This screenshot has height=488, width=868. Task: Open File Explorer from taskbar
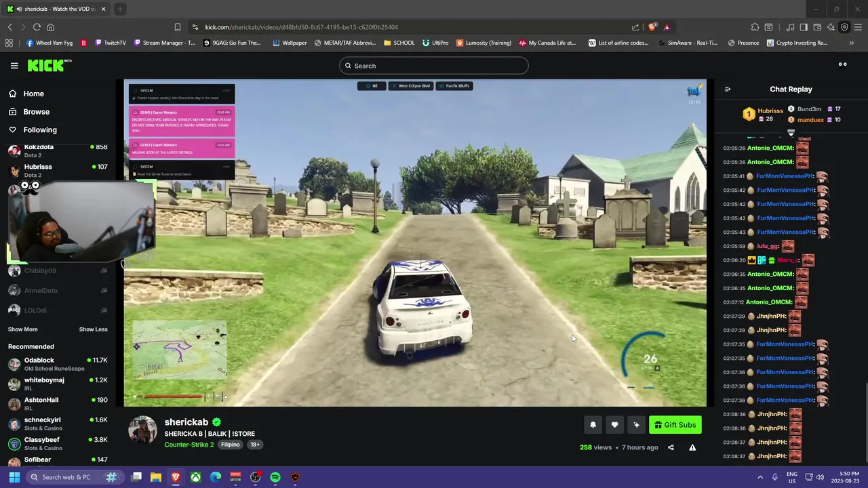155,477
